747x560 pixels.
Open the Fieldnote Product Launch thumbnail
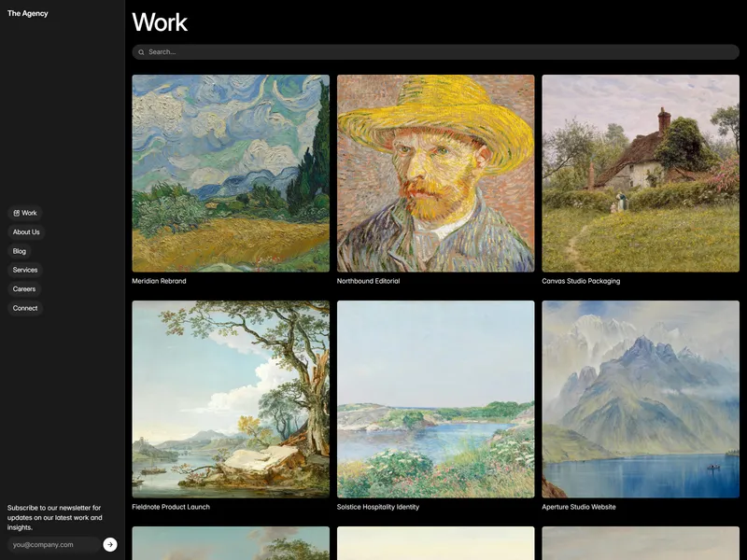click(x=231, y=399)
